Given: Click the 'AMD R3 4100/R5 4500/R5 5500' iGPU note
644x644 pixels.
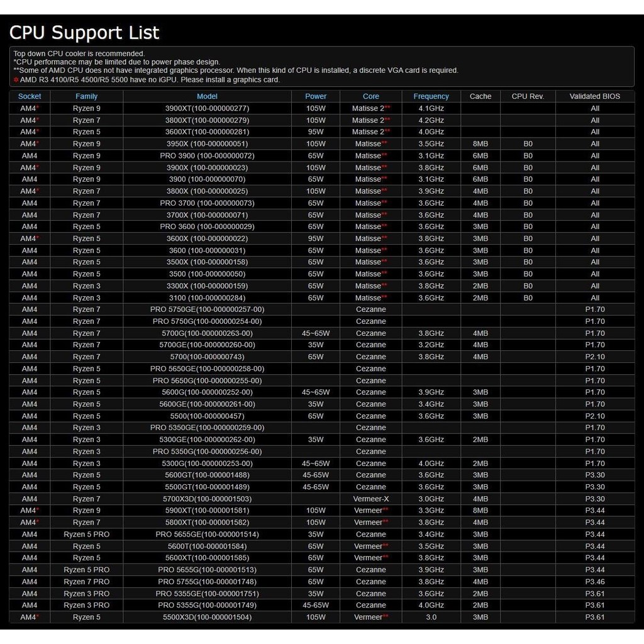Looking at the screenshot, I should coord(147,80).
